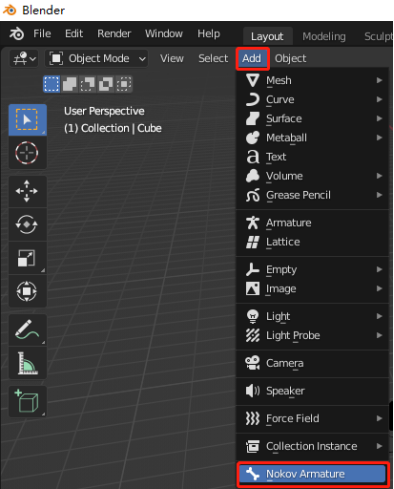
Task: Activate the Select Box tool
Action: (27, 120)
